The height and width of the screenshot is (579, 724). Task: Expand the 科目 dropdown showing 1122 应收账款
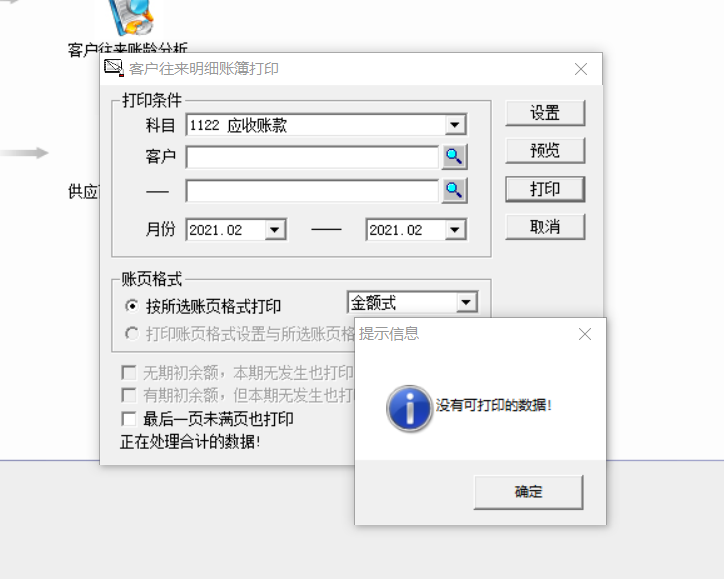455,125
